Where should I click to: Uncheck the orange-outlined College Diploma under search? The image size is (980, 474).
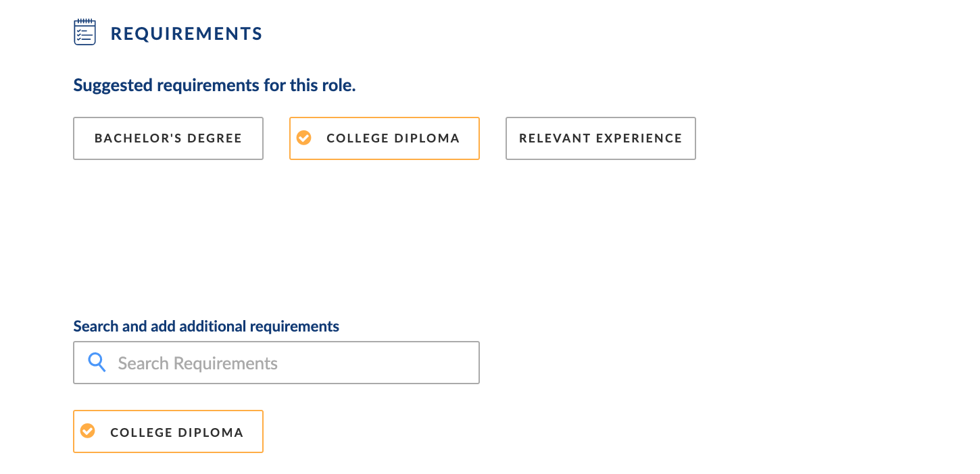(168, 431)
